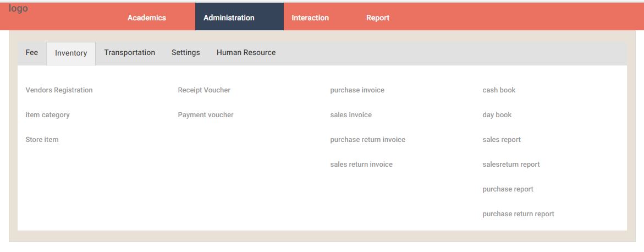The width and height of the screenshot is (644, 252).
Task: View the cash book
Action: [499, 90]
